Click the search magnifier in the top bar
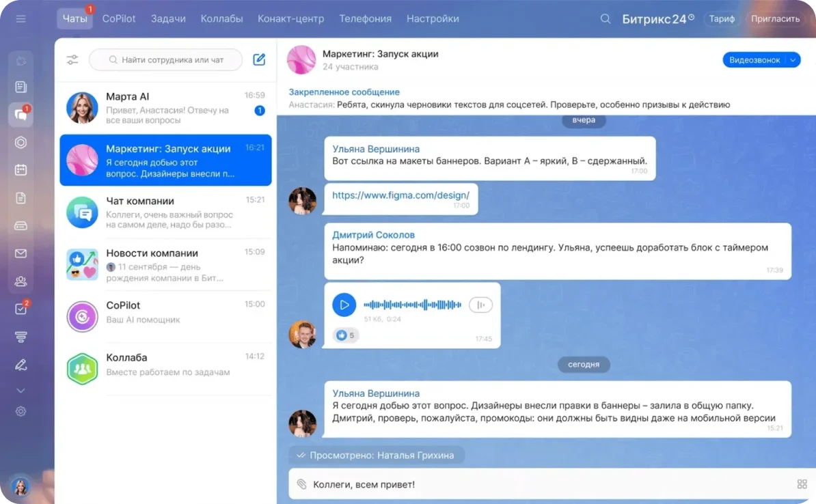Image resolution: width=816 pixels, height=504 pixels. pyautogui.click(x=606, y=18)
